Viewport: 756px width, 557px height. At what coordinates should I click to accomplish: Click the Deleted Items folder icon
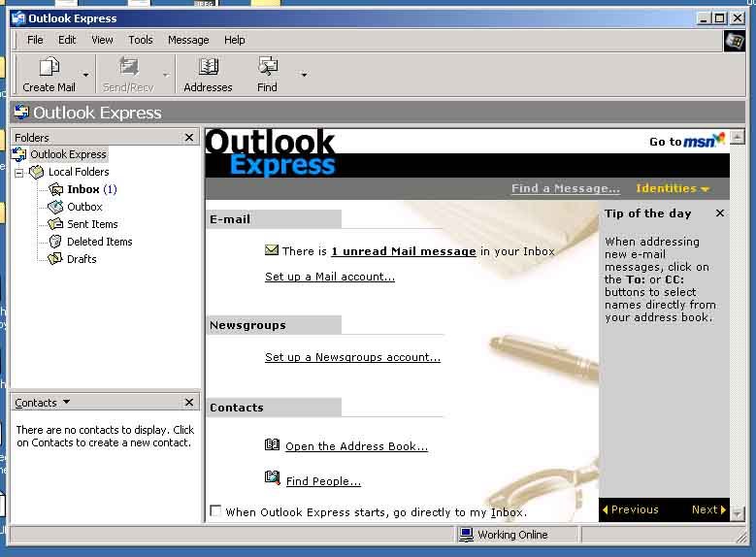[56, 242]
